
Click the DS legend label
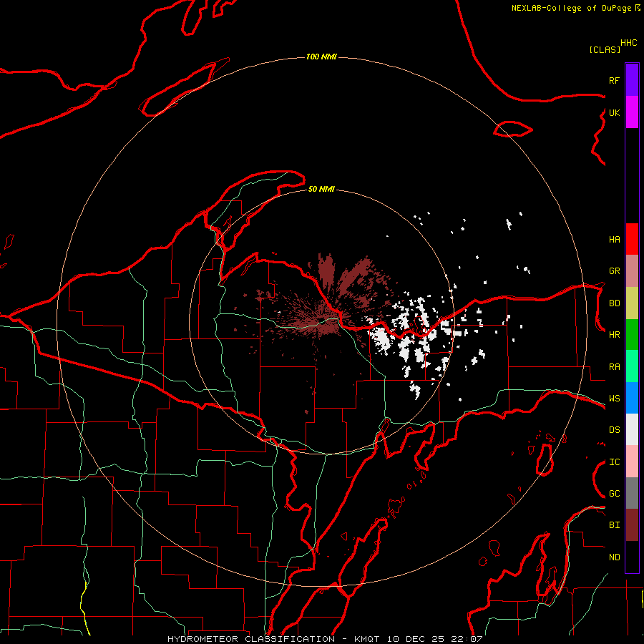[x=614, y=430]
